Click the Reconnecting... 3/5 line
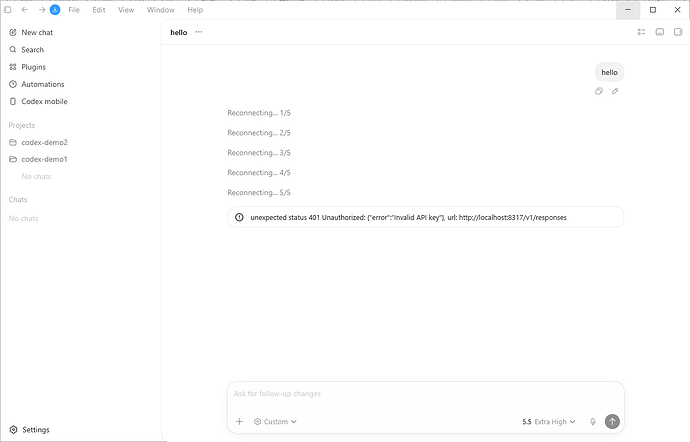 point(259,153)
